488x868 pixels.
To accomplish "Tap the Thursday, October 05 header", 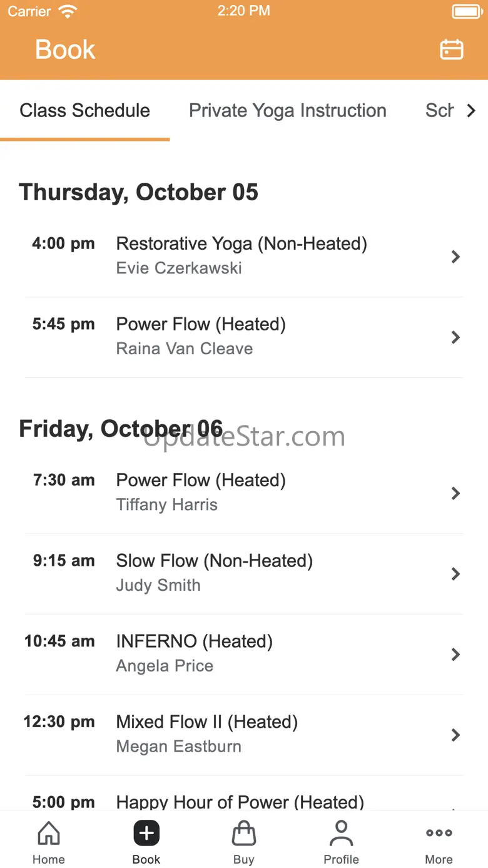I will point(138,192).
